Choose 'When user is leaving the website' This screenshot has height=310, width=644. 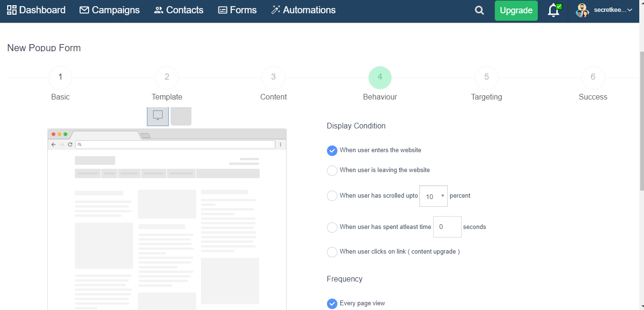click(x=332, y=171)
